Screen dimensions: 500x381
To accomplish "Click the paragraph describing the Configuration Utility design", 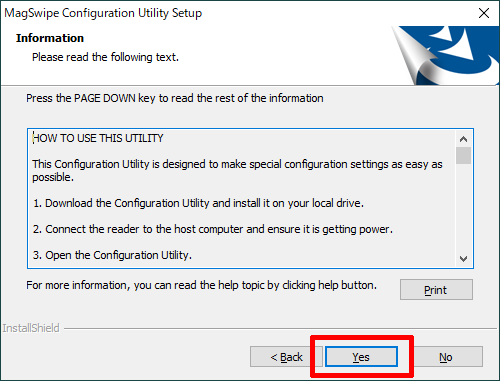I will tap(237, 170).
